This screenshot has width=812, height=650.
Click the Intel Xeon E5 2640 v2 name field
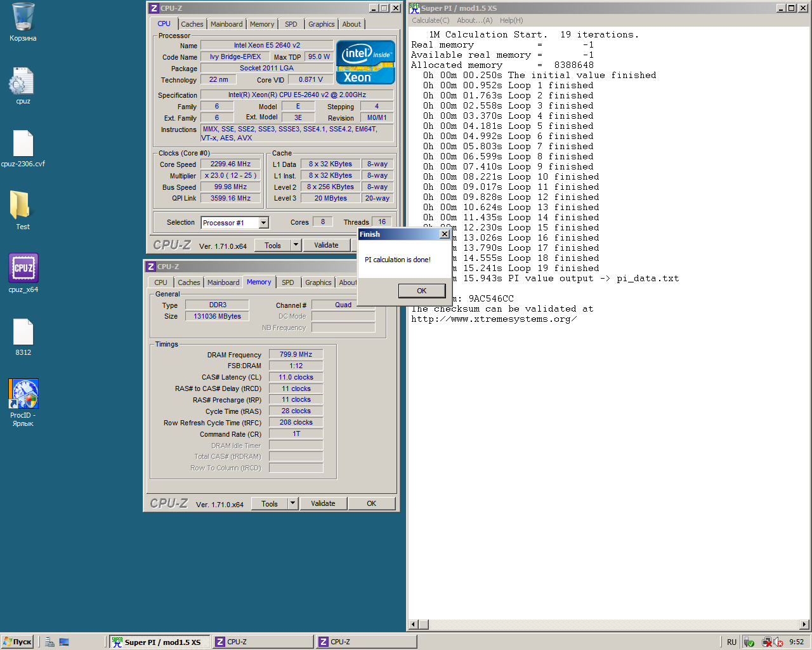266,45
